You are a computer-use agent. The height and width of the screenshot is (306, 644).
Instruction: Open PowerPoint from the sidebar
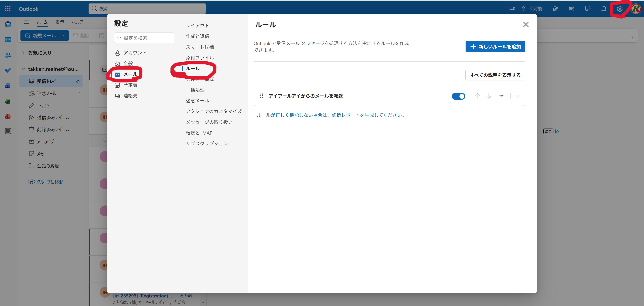pos(8,117)
